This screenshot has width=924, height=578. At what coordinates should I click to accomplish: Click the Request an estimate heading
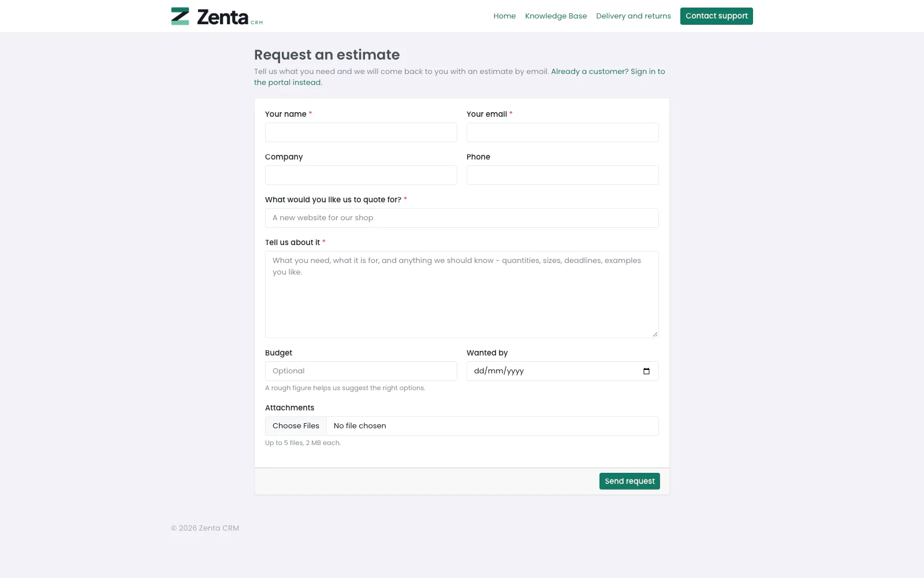pyautogui.click(x=327, y=55)
